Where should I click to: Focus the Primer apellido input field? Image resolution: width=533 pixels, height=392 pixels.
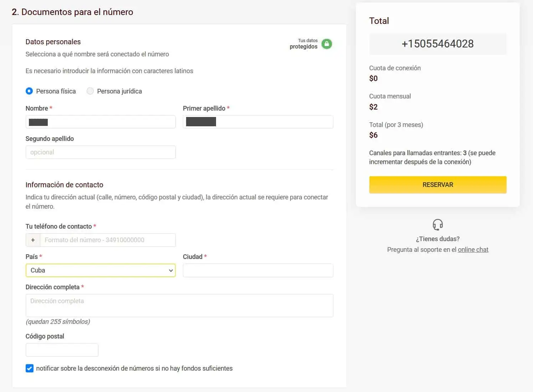pos(258,122)
